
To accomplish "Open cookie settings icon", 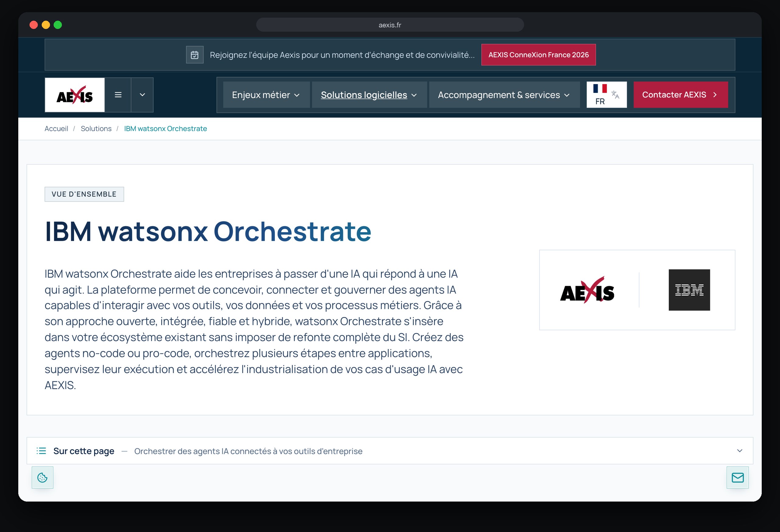I will pos(42,478).
